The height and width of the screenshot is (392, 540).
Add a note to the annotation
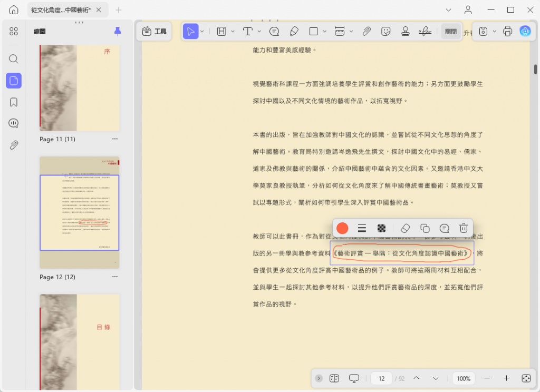pos(444,228)
